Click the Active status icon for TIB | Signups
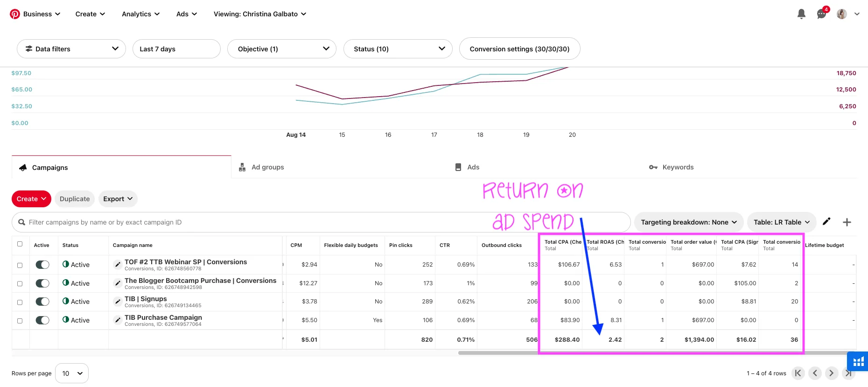The height and width of the screenshot is (387, 868). click(x=66, y=301)
